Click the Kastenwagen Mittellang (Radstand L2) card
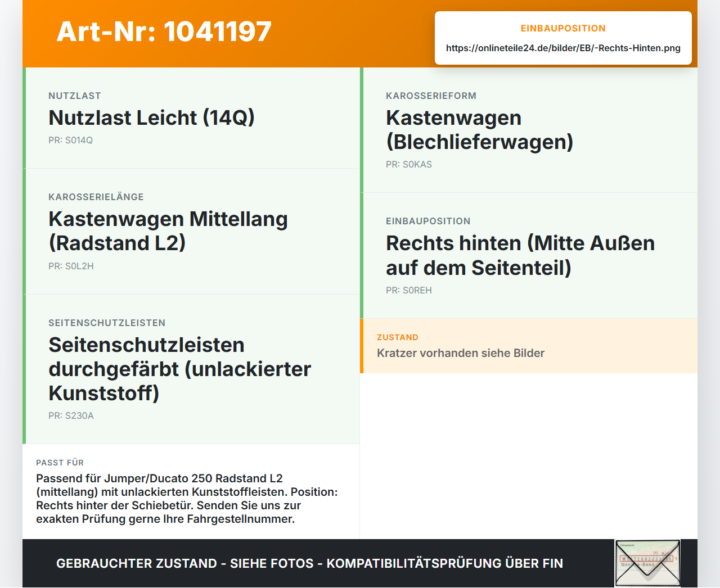Screen dimensions: 720x588 pos(191,232)
